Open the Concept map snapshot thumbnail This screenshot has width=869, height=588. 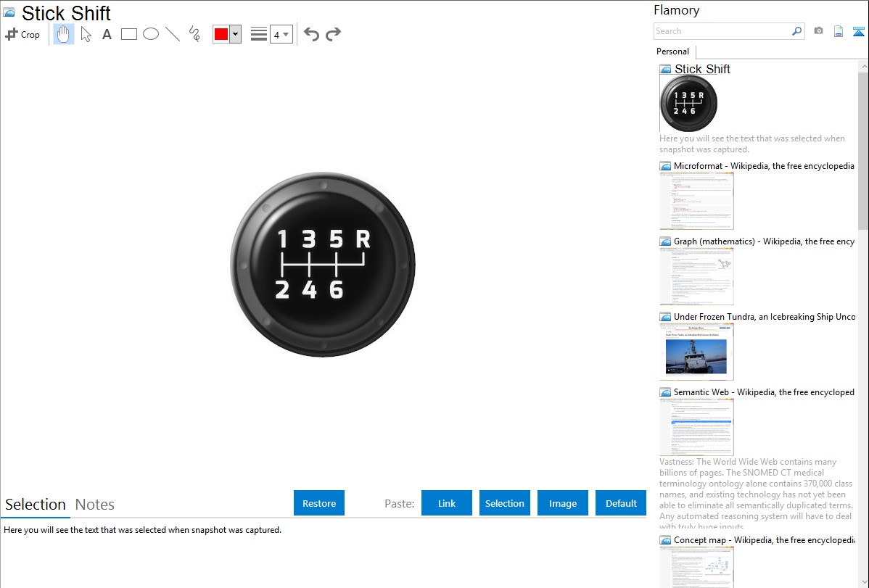pos(696,567)
